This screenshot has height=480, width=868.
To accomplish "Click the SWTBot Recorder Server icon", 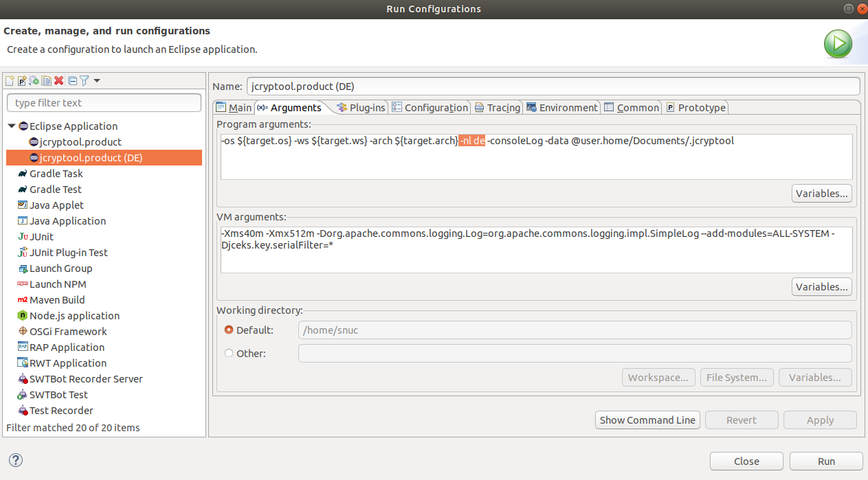I will click(x=23, y=379).
